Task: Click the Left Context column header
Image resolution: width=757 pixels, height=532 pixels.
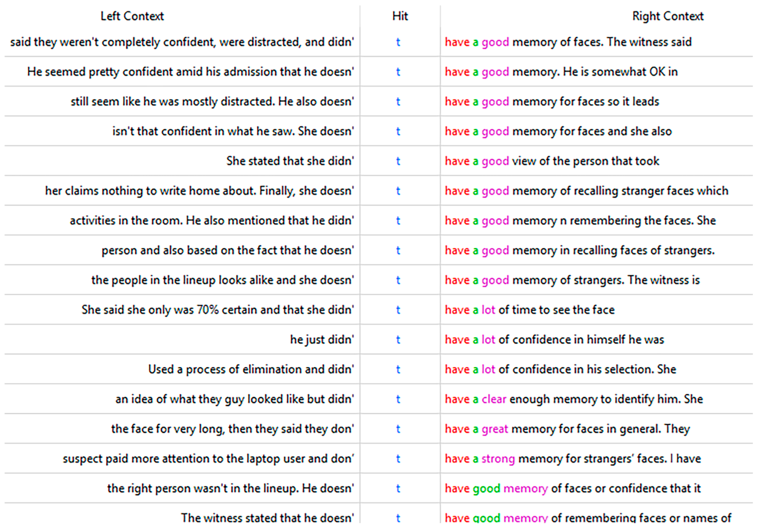Action: click(132, 16)
